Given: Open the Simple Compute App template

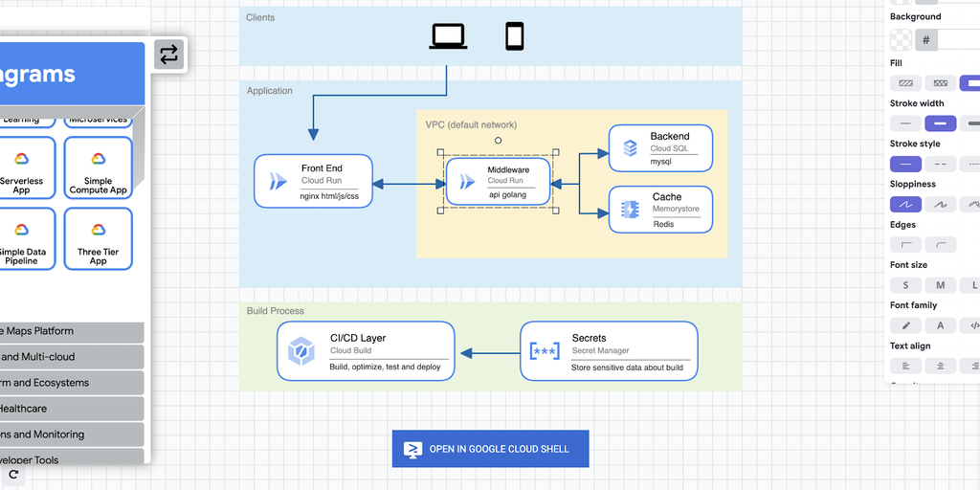Looking at the screenshot, I should point(98,168).
